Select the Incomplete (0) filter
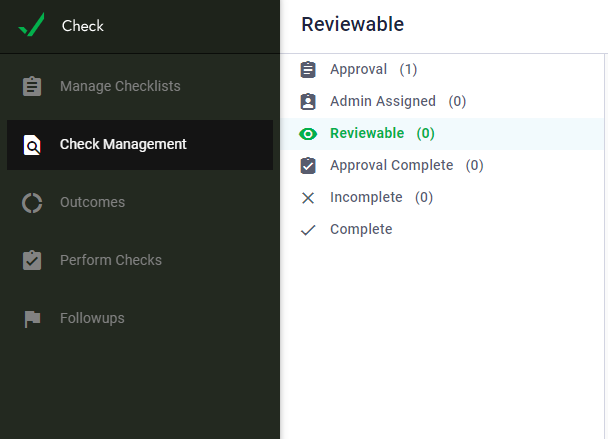The height and width of the screenshot is (439, 608). (381, 198)
